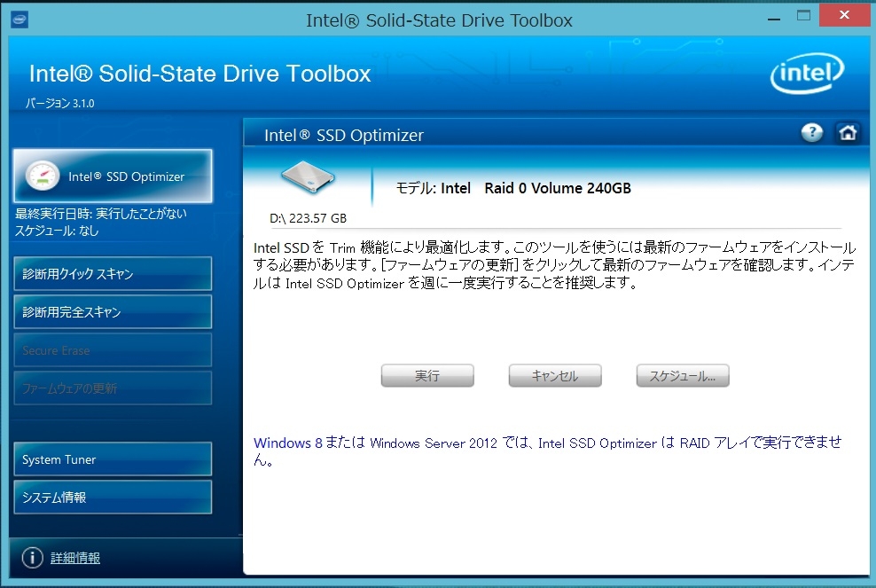Image resolution: width=876 pixels, height=588 pixels.
Task: Close the Toolbox window
Action: [845, 15]
